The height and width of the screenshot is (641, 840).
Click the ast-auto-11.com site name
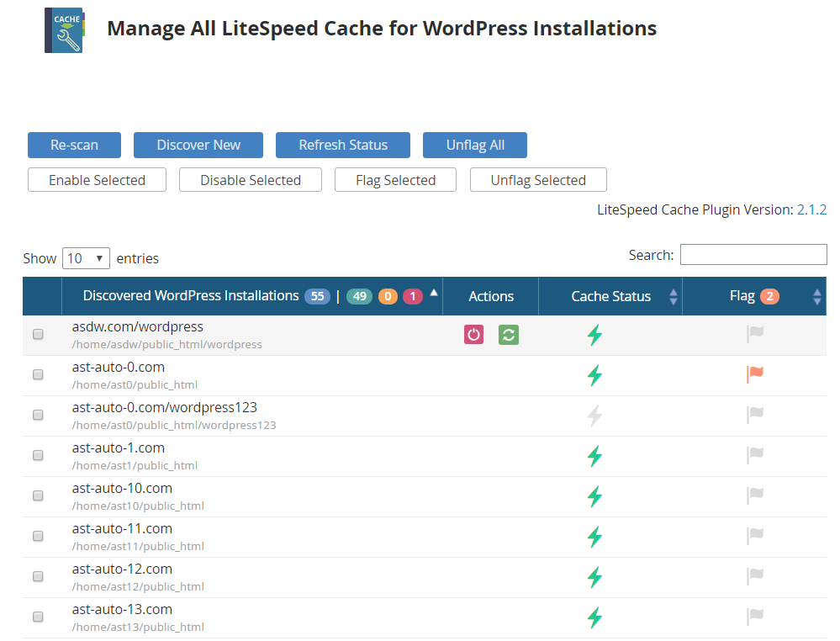click(122, 529)
